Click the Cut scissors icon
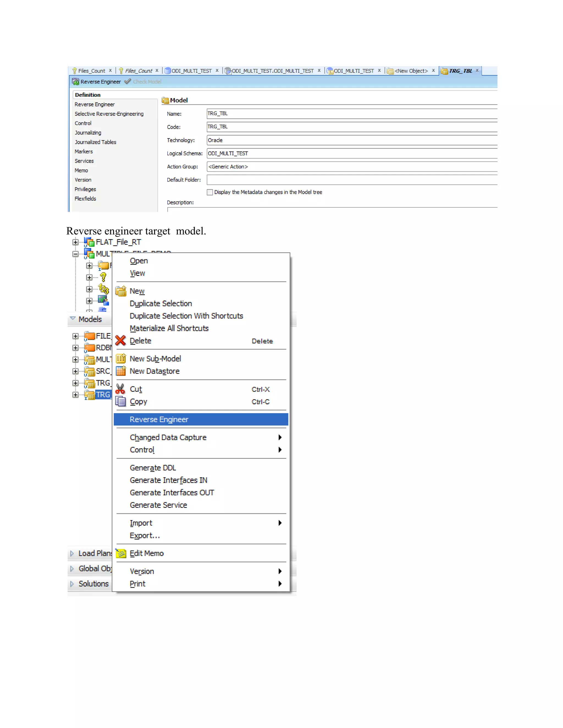563x728 pixels. 120,389
